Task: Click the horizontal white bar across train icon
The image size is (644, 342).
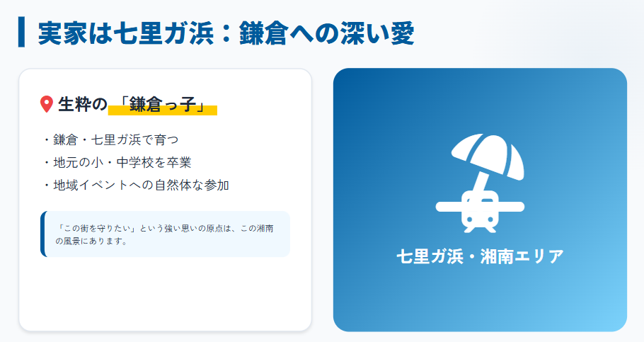Action: [480, 207]
